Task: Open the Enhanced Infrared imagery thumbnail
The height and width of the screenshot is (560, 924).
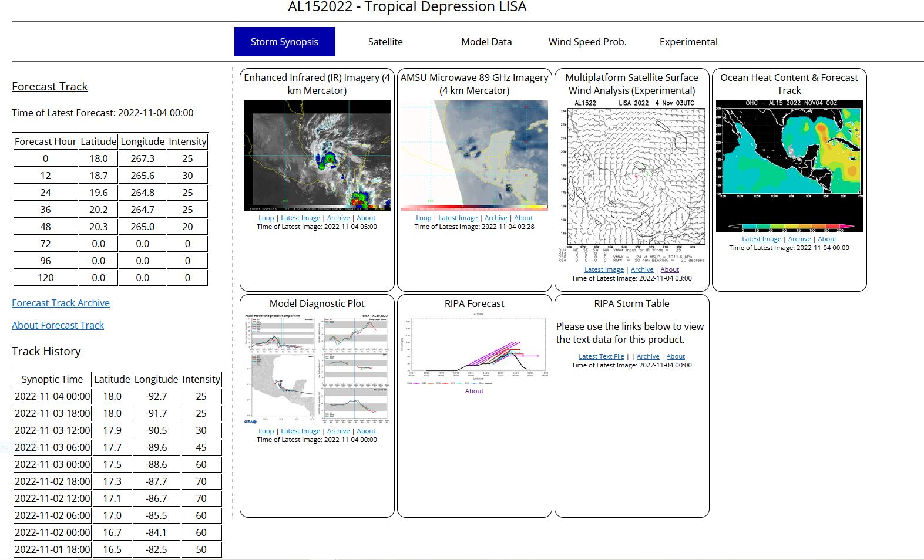Action: [317, 156]
